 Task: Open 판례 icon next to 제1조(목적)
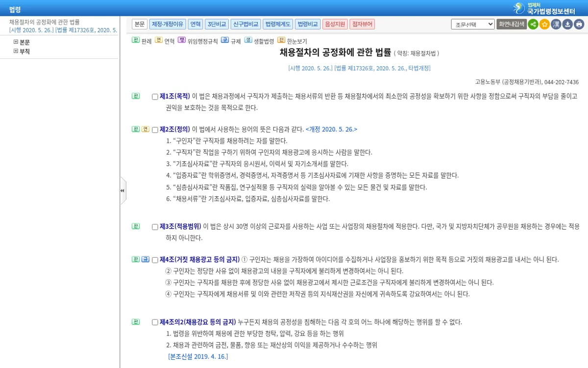click(136, 96)
